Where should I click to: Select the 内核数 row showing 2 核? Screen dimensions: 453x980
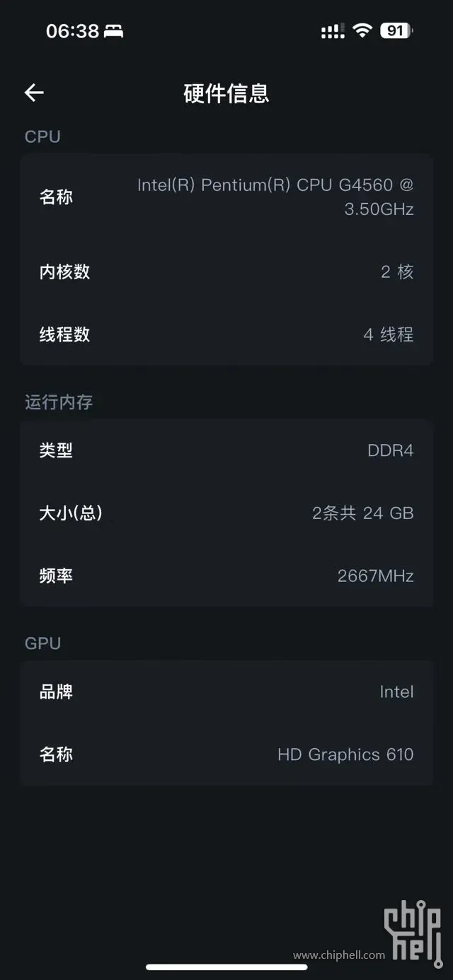[x=226, y=272]
